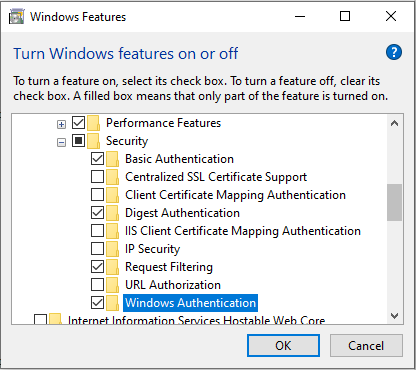Click the blue help question mark icon
This screenshot has height=370, width=416.
coord(394,52)
